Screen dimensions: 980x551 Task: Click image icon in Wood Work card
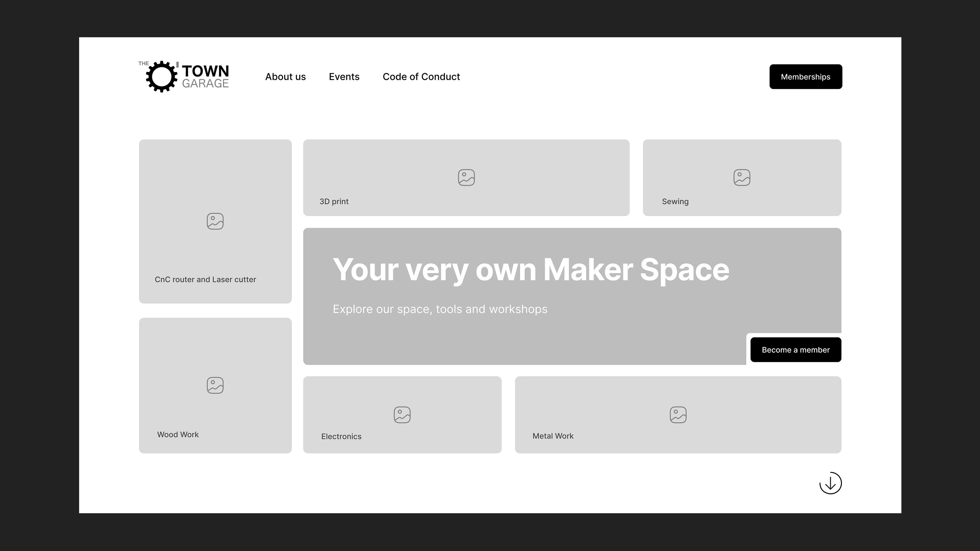click(215, 385)
